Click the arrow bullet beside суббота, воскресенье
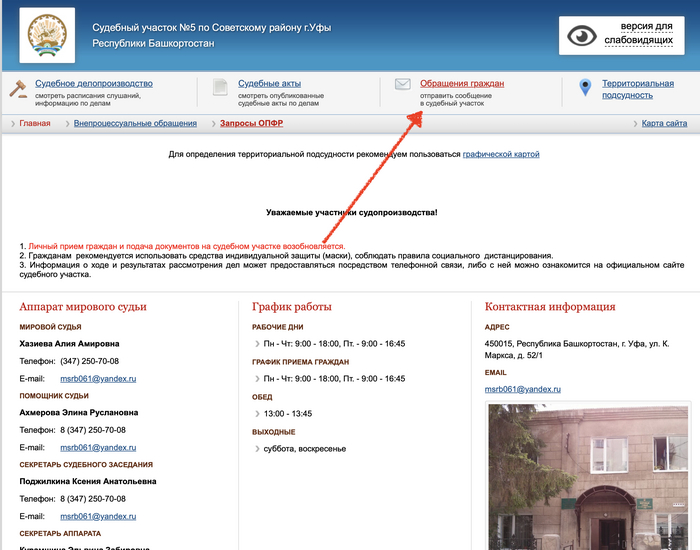 (257, 449)
